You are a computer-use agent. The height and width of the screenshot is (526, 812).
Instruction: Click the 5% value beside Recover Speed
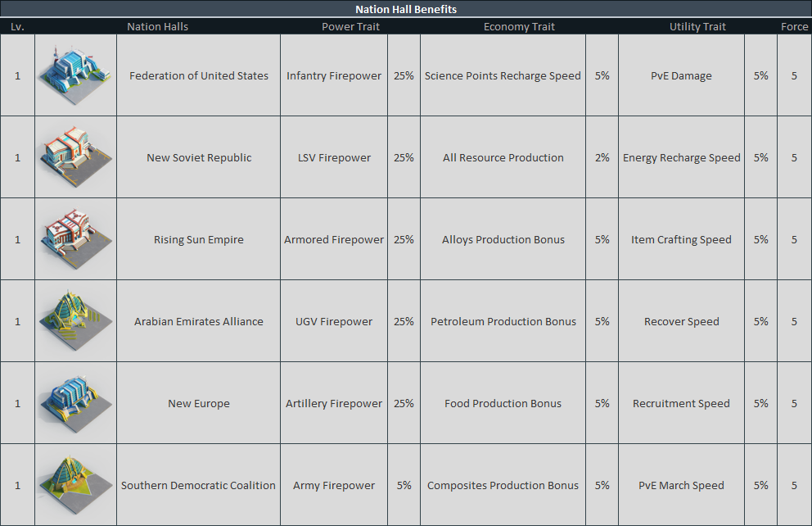click(x=760, y=321)
